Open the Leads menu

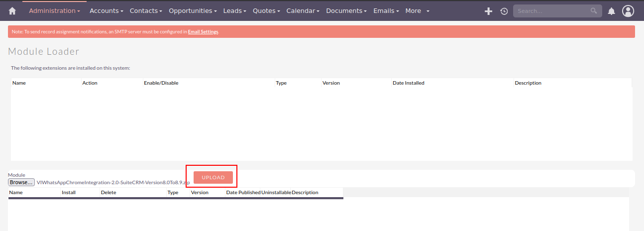234,10
